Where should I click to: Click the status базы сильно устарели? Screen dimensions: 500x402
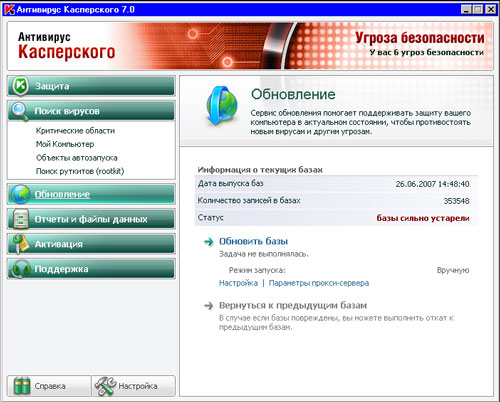(423, 218)
